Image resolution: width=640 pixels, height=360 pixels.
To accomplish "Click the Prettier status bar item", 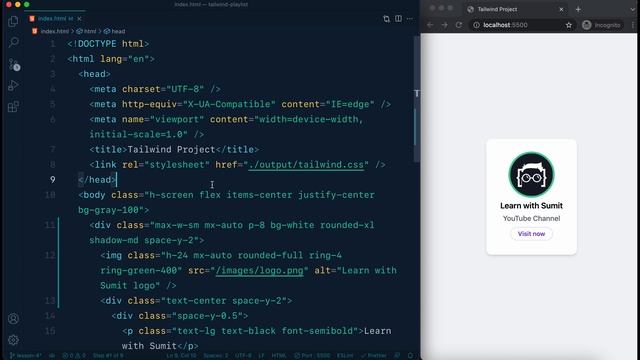I will (x=374, y=356).
